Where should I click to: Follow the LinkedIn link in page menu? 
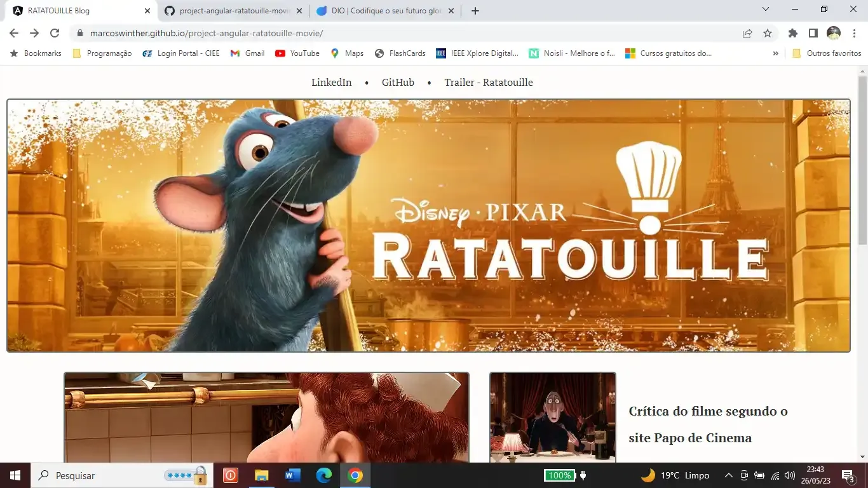[x=331, y=83]
